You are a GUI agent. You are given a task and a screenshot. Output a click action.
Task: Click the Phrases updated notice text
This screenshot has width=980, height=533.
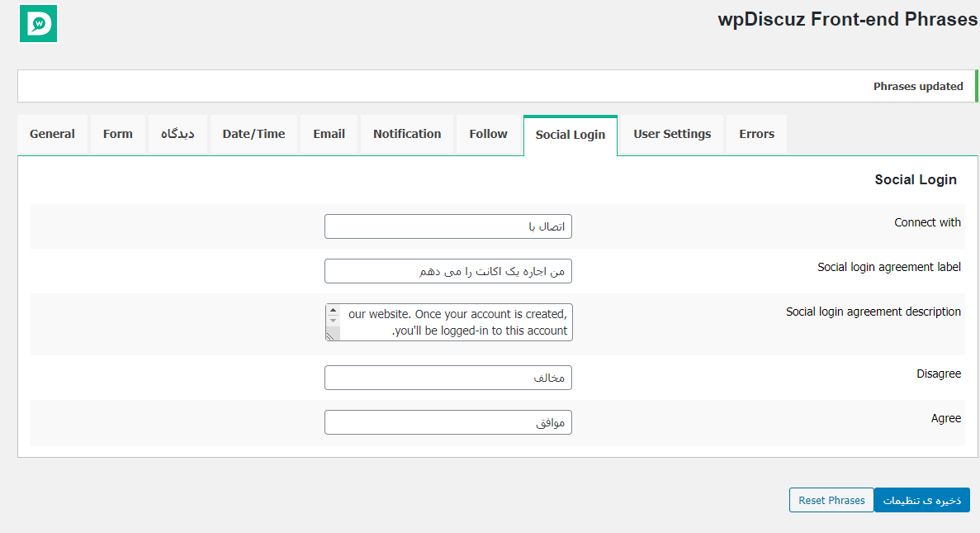click(x=917, y=86)
